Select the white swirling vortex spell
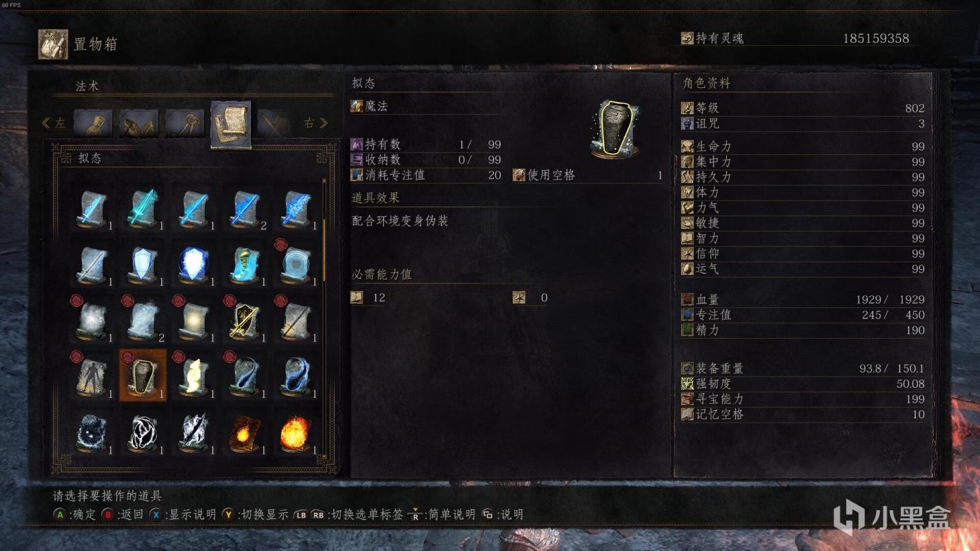Image resolution: width=980 pixels, height=551 pixels. 143,433
